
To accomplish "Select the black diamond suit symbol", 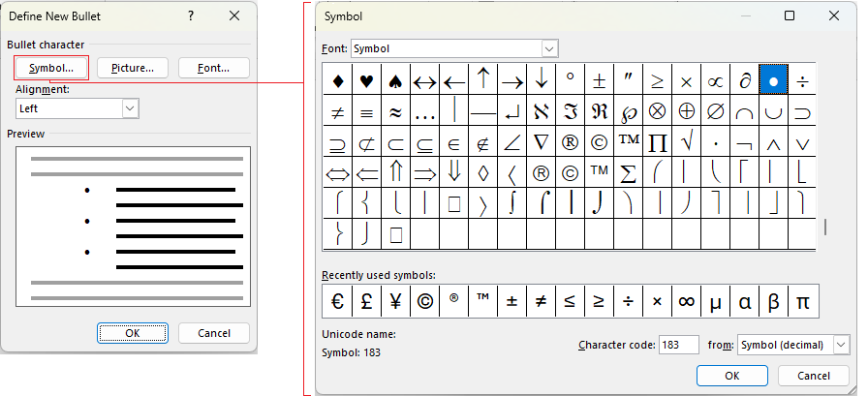I will click(x=338, y=82).
